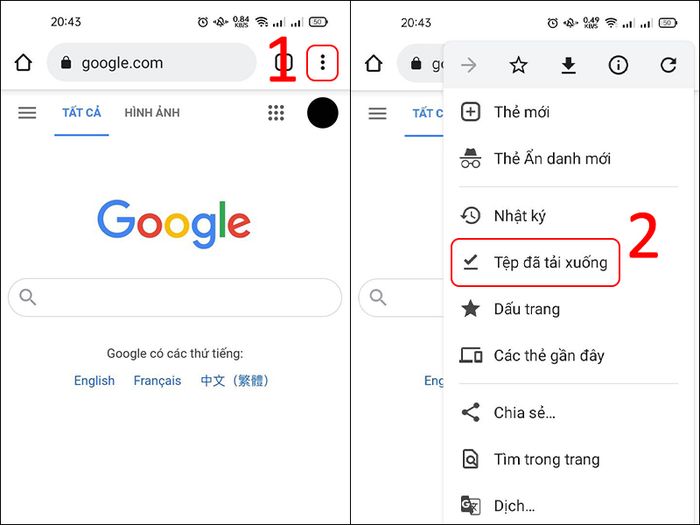
Task: Tap the forward arrow in menu header
Action: tap(468, 65)
